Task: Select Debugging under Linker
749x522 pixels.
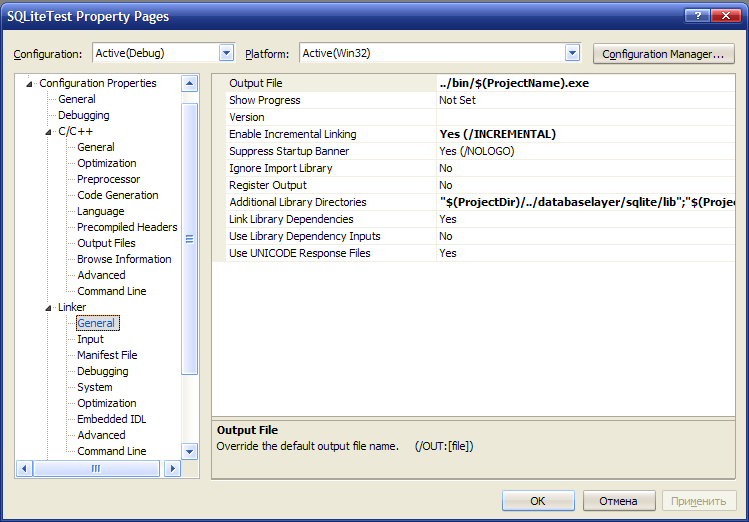Action: pyautogui.click(x=103, y=371)
